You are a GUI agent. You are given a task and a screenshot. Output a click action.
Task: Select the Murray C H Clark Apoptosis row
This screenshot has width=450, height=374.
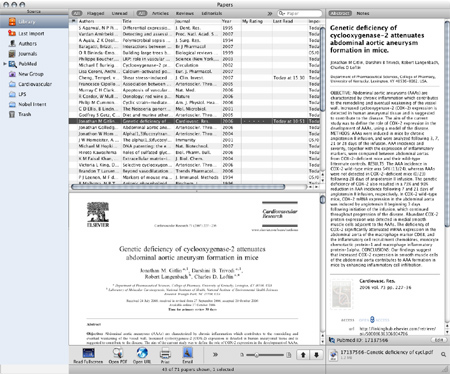click(194, 90)
